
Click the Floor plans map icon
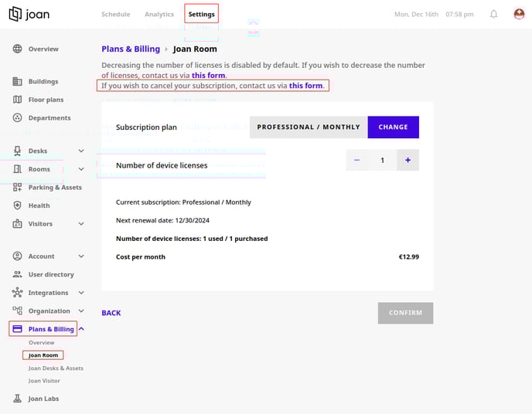17,100
